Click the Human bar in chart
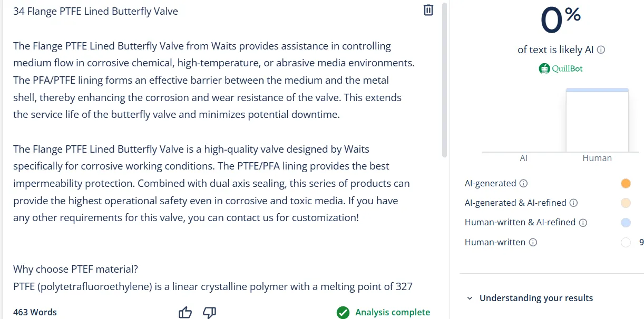This screenshot has height=319, width=644. coord(597,120)
